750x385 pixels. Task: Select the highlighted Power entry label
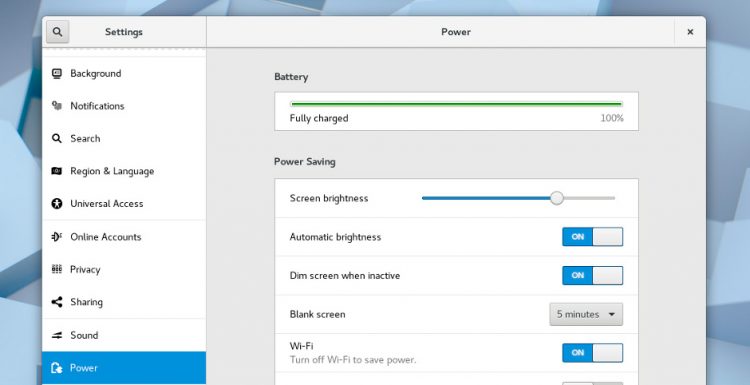tap(84, 368)
